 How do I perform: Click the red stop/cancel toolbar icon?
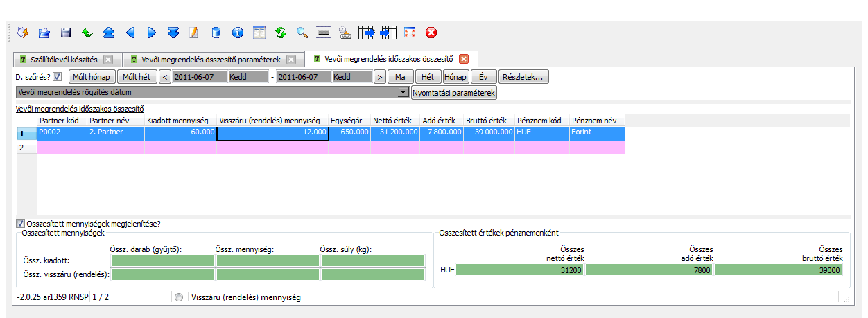[x=431, y=32]
